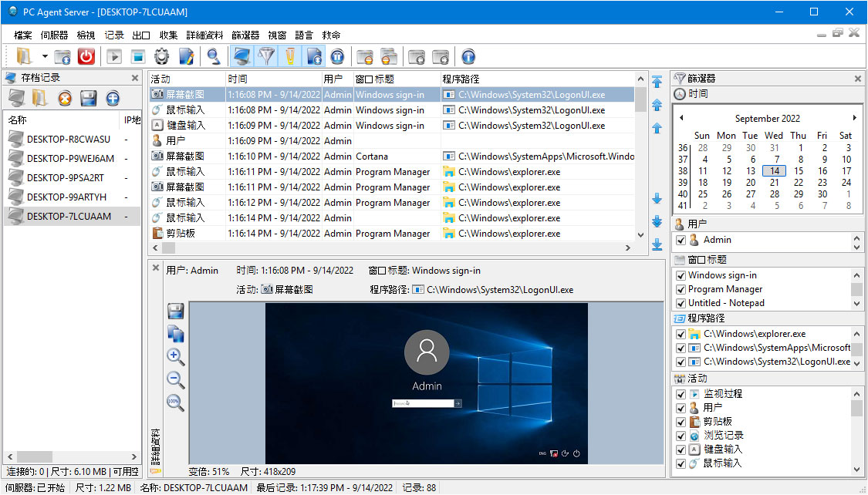Jump to last record with bottom arrow

point(657,244)
